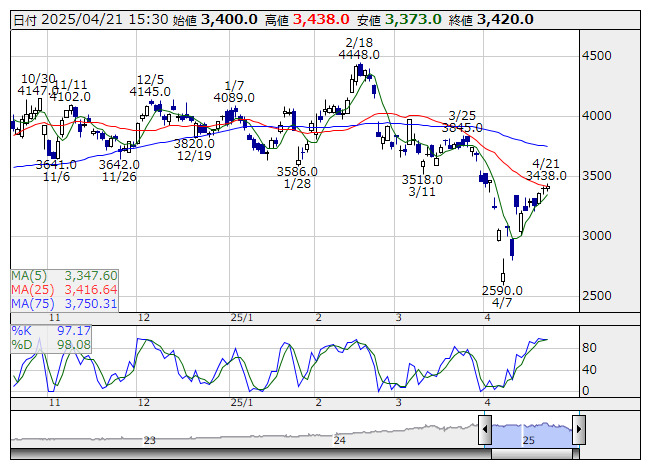This screenshot has width=653, height=470.
Task: Click the 4/21 3438.0 price label
Action: tap(546, 169)
